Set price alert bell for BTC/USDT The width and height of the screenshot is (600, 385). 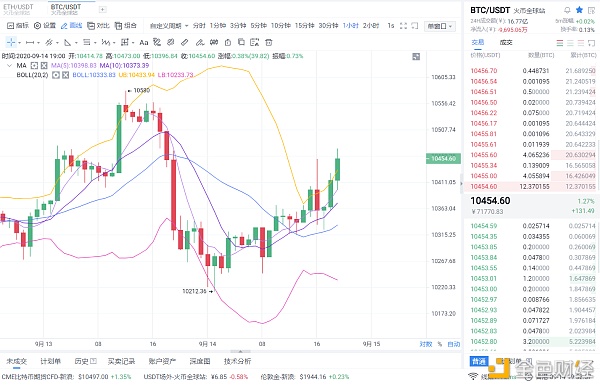click(567, 10)
